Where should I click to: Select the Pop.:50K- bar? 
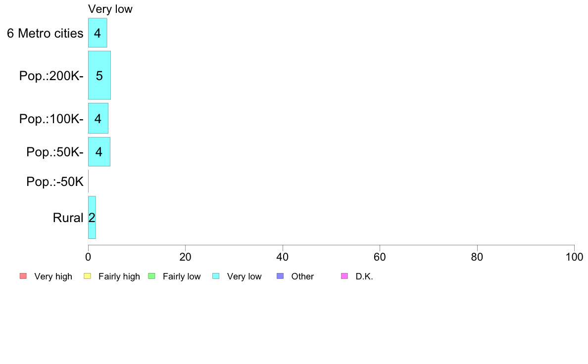pyautogui.click(x=99, y=152)
